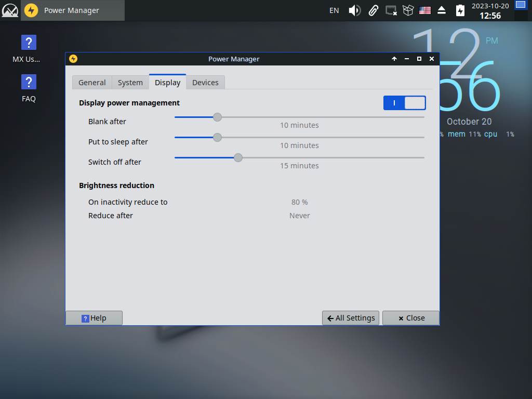Screen dimensions: 532x399
Task: Select the Display tab
Action: (168, 82)
